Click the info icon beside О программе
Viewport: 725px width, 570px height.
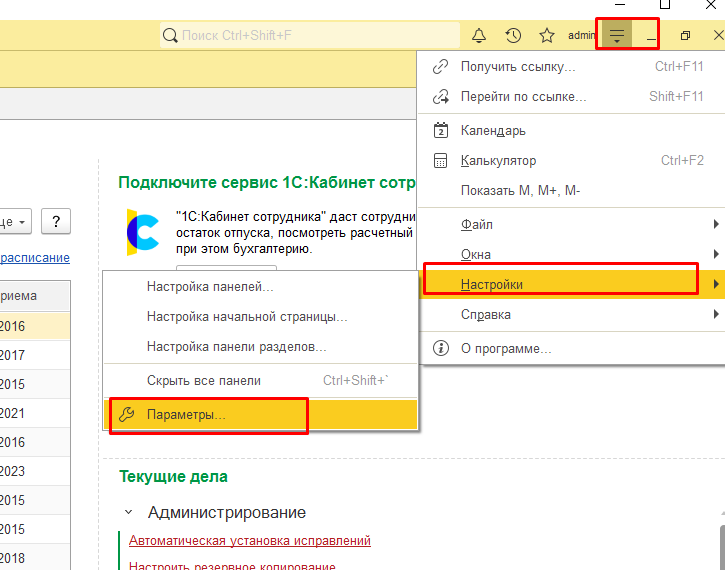441,348
